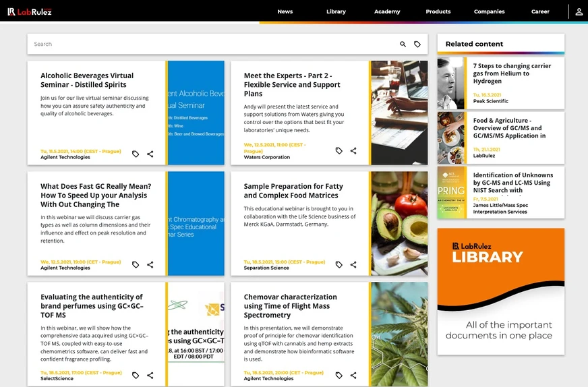This screenshot has width=588, height=387.
Task: Open 7 Steps to changing carrier gas article
Action: click(x=512, y=73)
